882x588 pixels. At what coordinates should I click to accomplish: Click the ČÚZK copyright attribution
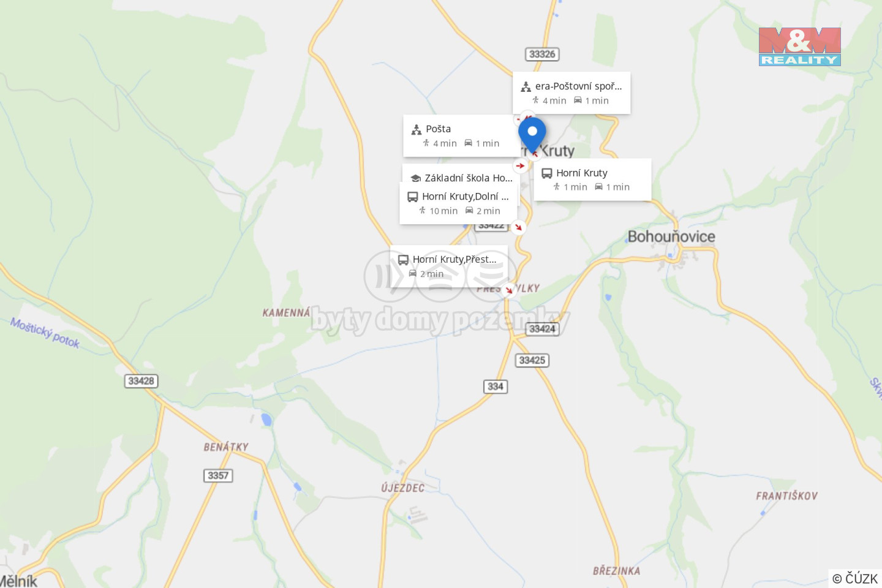pos(855,578)
